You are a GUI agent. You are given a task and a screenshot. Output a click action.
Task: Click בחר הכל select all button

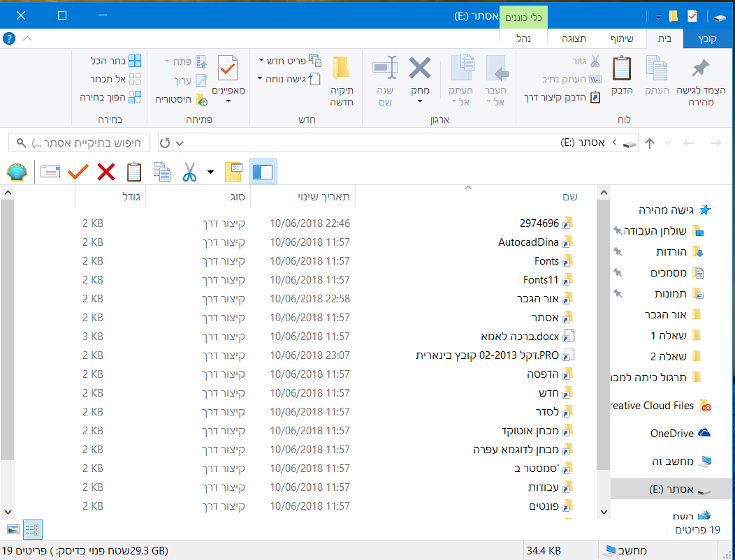click(x=116, y=61)
